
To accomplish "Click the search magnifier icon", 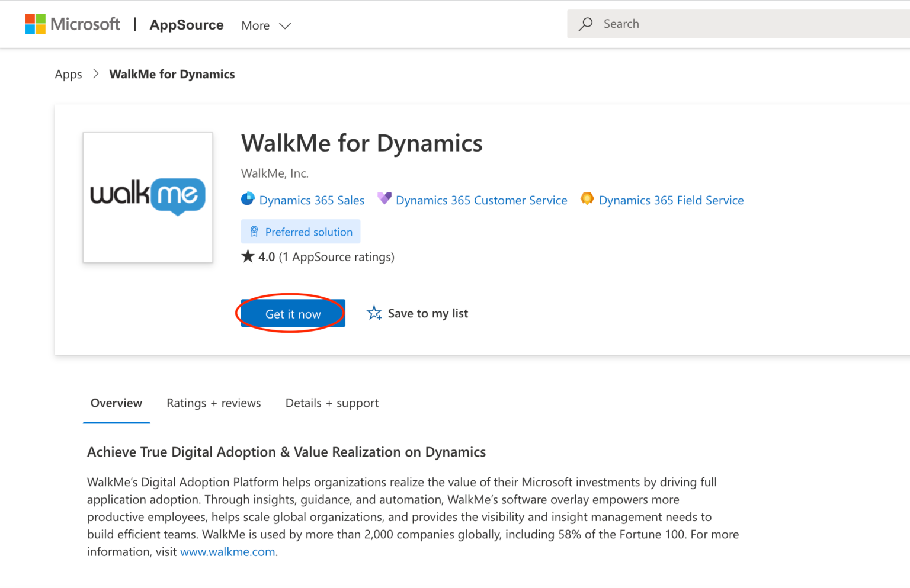I will (x=585, y=24).
